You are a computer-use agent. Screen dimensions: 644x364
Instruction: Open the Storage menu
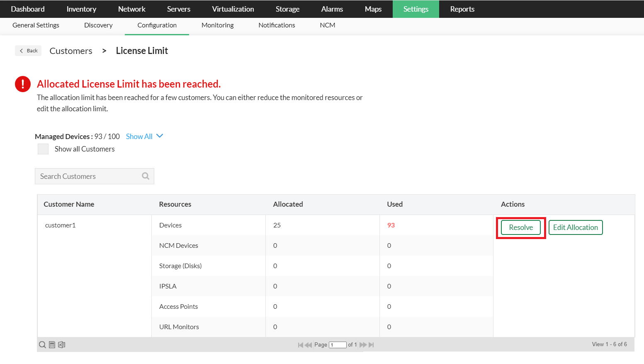tap(288, 9)
